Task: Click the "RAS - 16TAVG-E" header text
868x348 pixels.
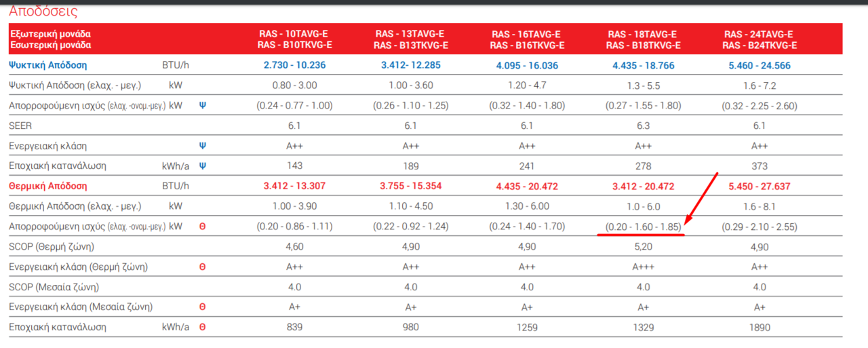Action: click(x=527, y=34)
